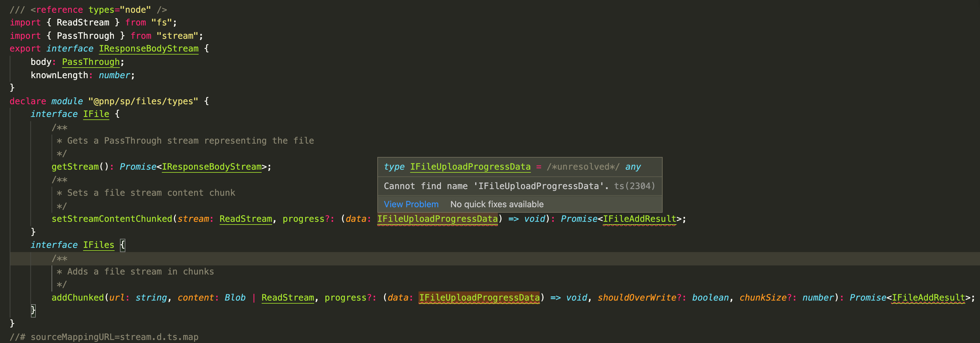This screenshot has height=343, width=980.
Task: Select the setStreamContentChunked method name
Action: point(112,219)
